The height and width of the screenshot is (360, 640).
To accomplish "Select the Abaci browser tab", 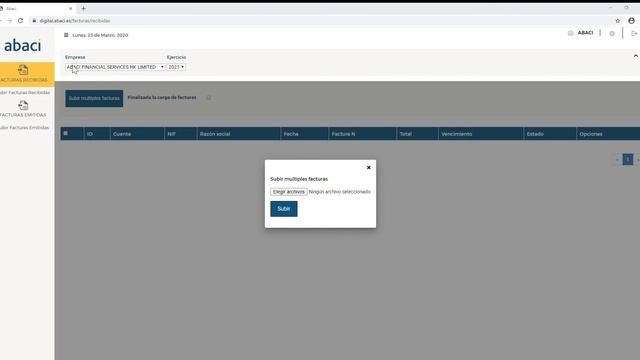I will tap(37, 8).
